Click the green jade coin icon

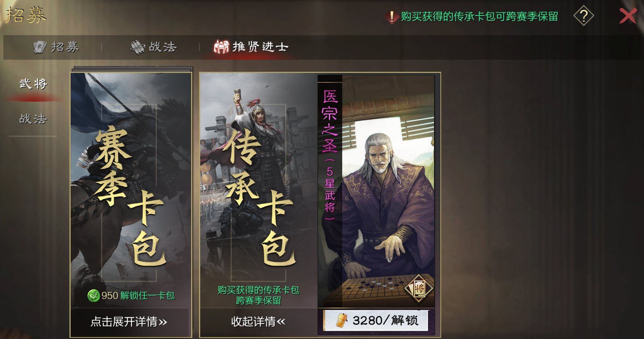tap(93, 296)
